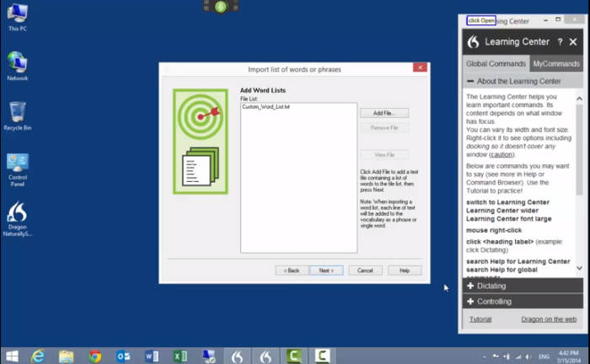Go back with the Back button

292,270
